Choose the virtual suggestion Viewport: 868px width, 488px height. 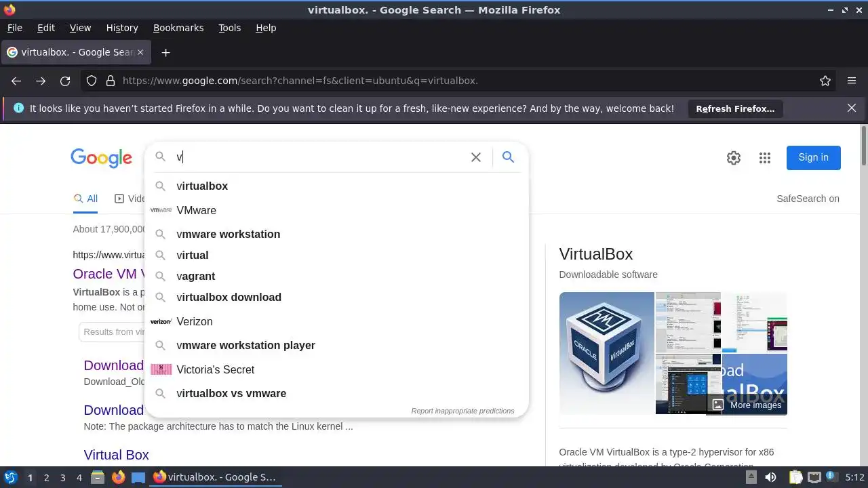(x=336, y=255)
